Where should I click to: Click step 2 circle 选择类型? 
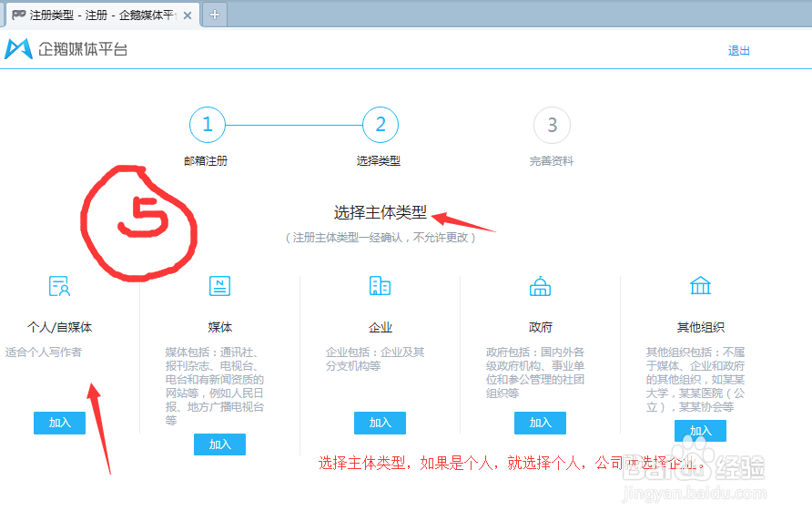tap(381, 125)
